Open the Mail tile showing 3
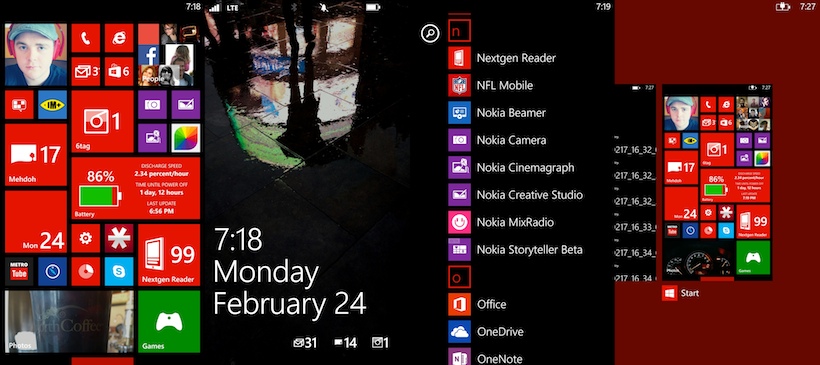Screen dimensions: 820x365 click(x=85, y=71)
